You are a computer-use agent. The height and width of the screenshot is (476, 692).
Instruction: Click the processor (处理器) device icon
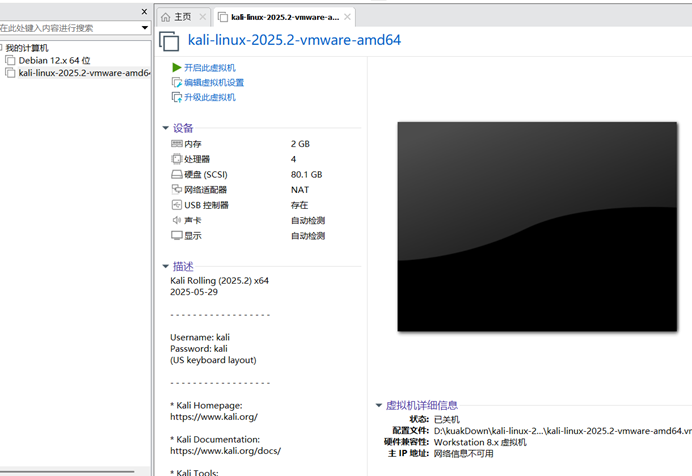click(177, 159)
